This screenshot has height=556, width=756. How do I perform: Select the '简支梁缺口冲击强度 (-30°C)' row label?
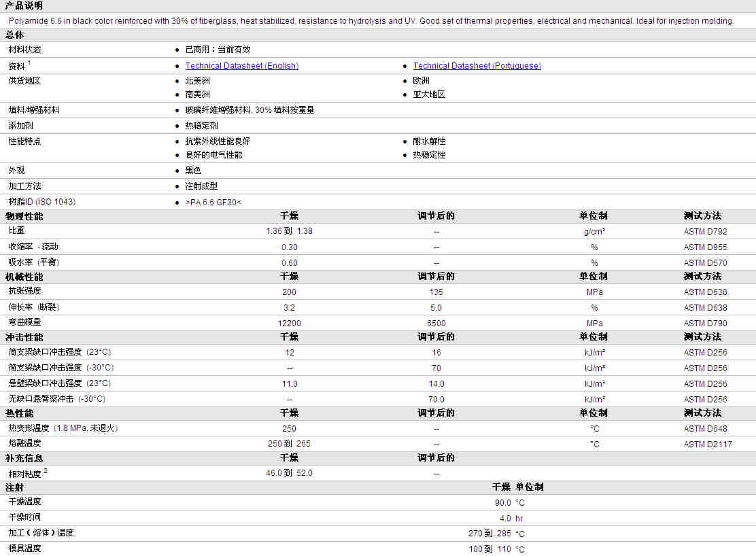(x=61, y=368)
